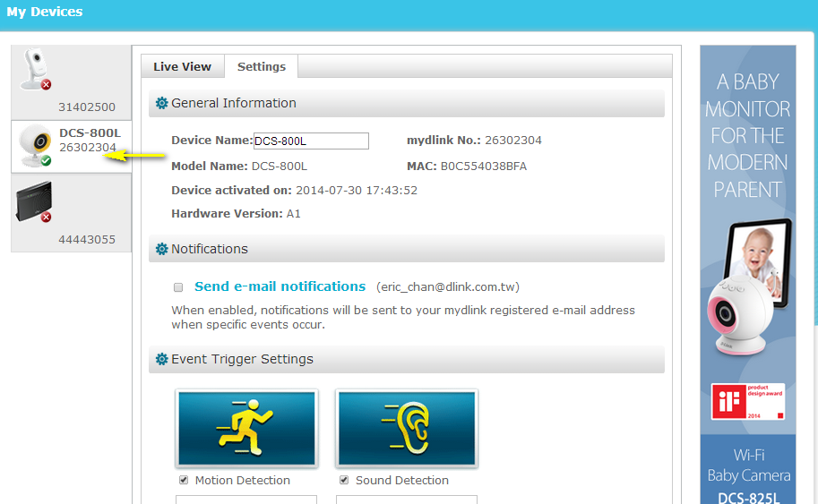Click the General Information section header
The height and width of the screenshot is (504, 818).
[407, 103]
